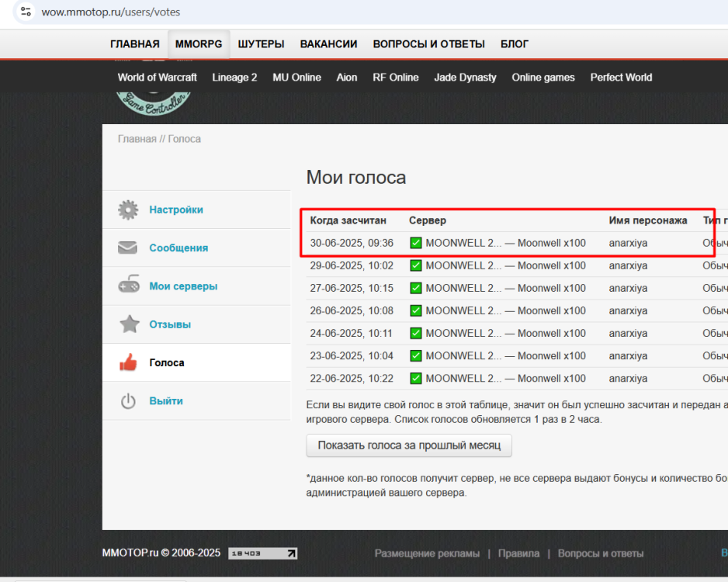Click green checkmark in the 29-06-2025 vote row
This screenshot has height=582, width=728.
coord(416,265)
